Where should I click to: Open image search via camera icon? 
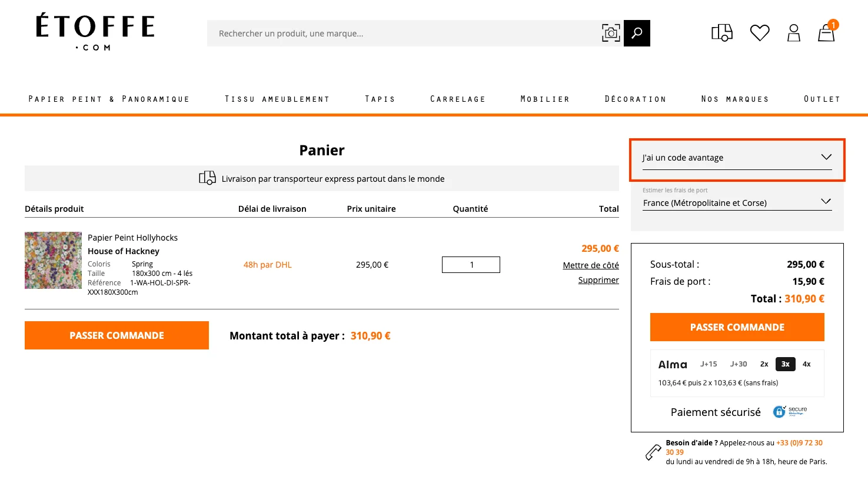click(x=611, y=33)
